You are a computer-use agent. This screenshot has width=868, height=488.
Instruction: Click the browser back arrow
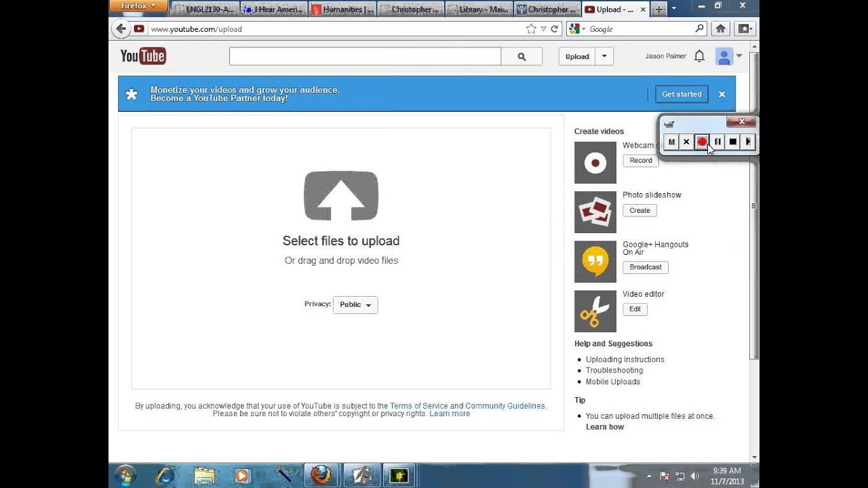click(121, 28)
